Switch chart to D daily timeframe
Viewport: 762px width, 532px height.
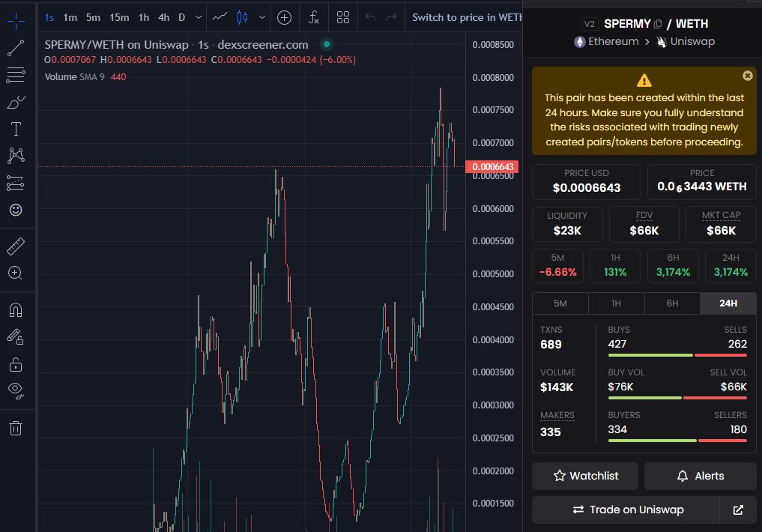[182, 17]
